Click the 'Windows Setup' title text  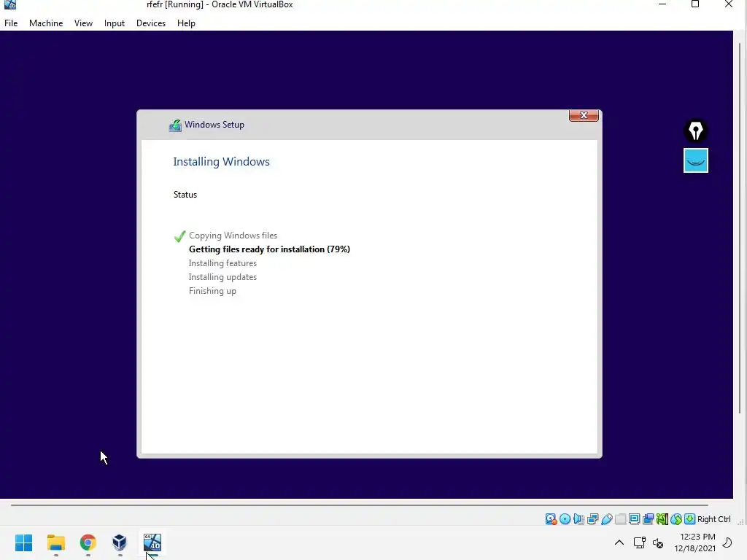coord(214,124)
